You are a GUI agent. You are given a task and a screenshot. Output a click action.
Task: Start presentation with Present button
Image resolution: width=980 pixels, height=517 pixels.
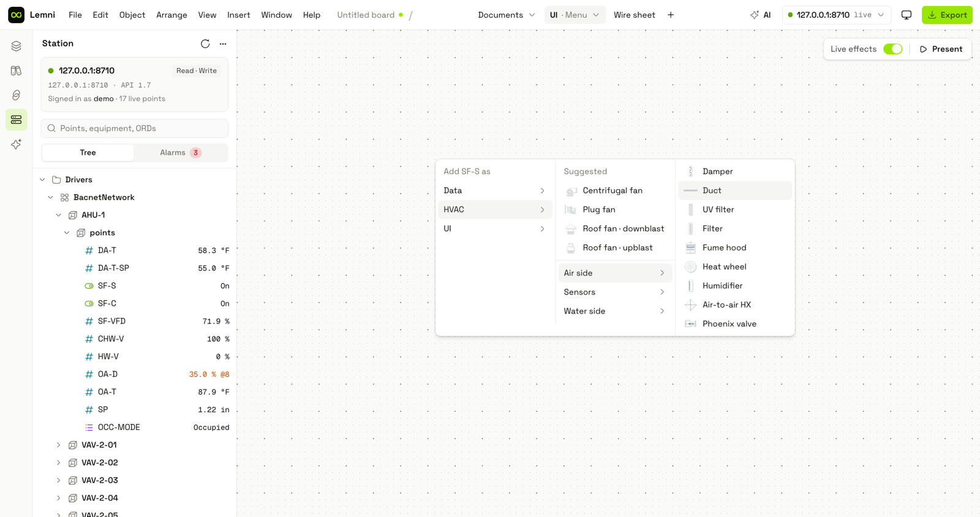941,49
